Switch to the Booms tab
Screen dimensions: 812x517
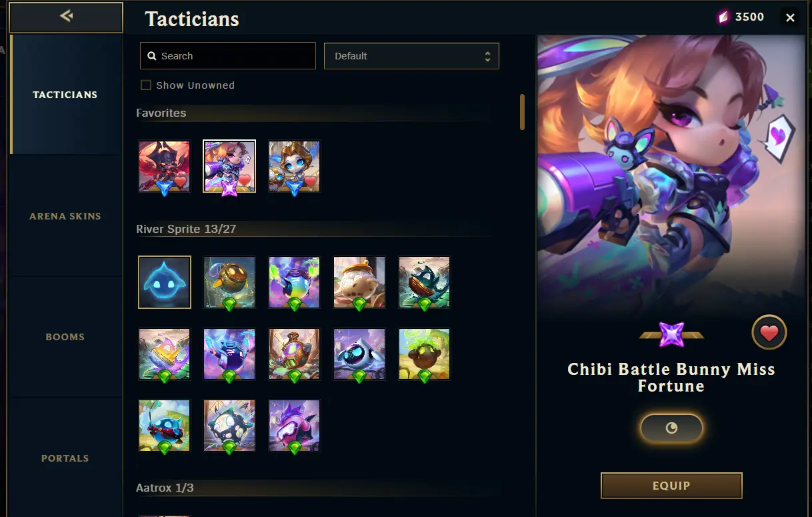65,337
